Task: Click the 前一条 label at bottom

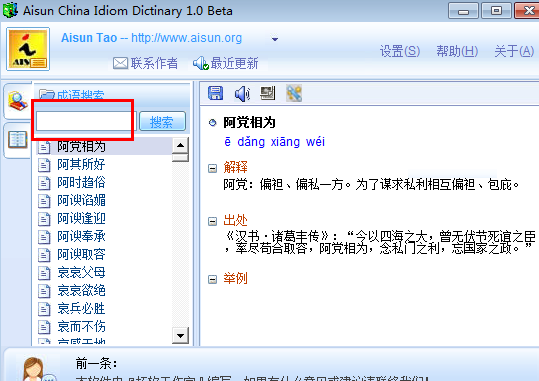Action: coord(97,363)
